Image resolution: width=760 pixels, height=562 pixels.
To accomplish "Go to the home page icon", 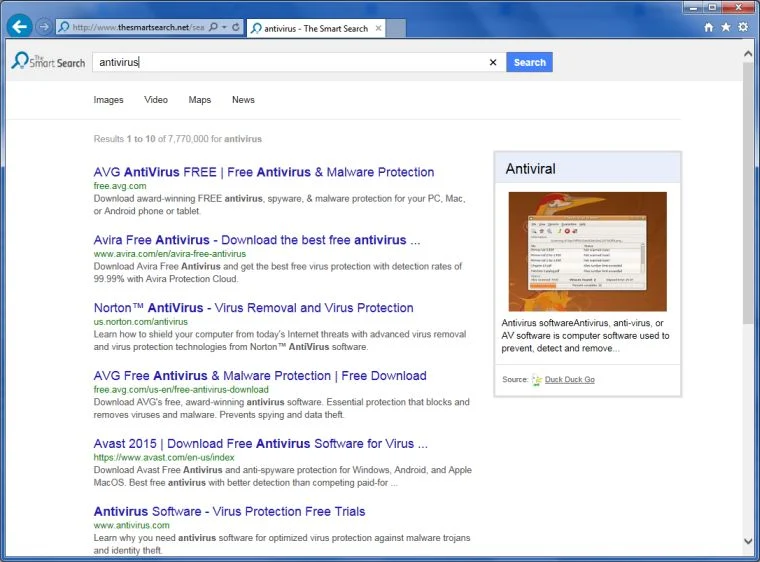I will [x=709, y=27].
